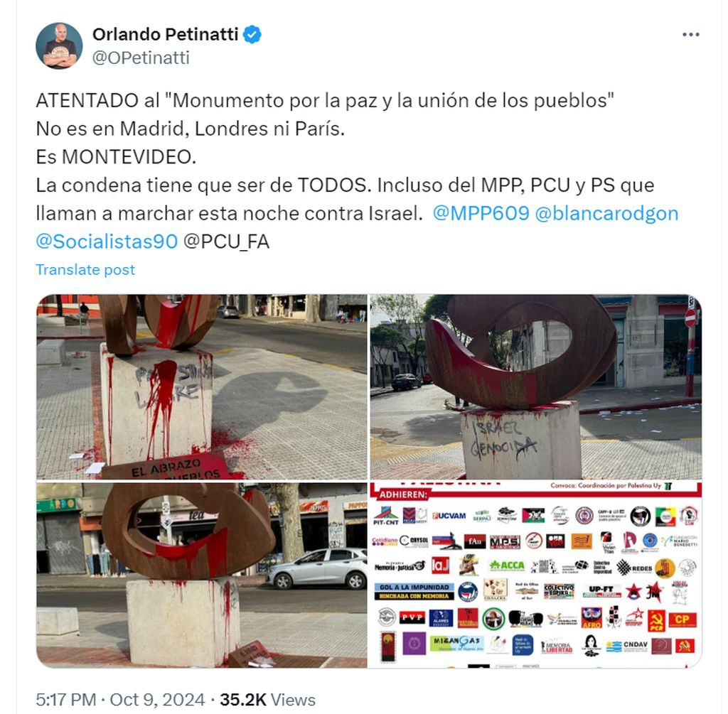728x714 pixels.
Task: Open the three-dots more options menu
Action: coord(690,35)
